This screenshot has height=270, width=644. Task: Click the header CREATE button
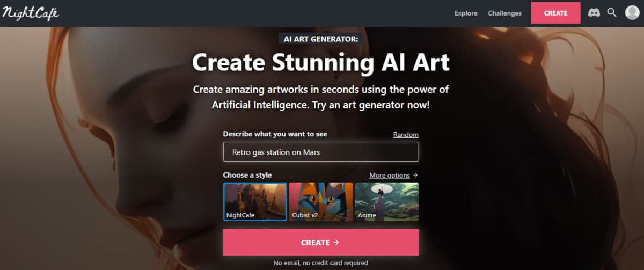[x=555, y=13]
